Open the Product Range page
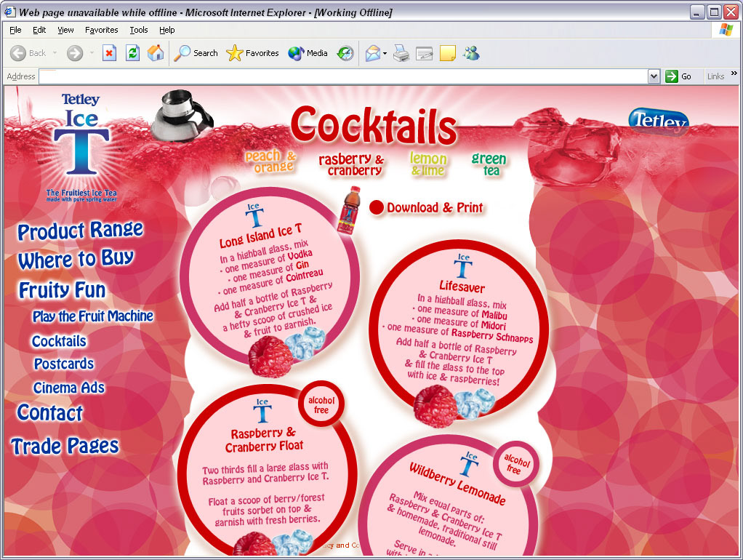Viewport: 743px width, 560px height. click(x=80, y=231)
